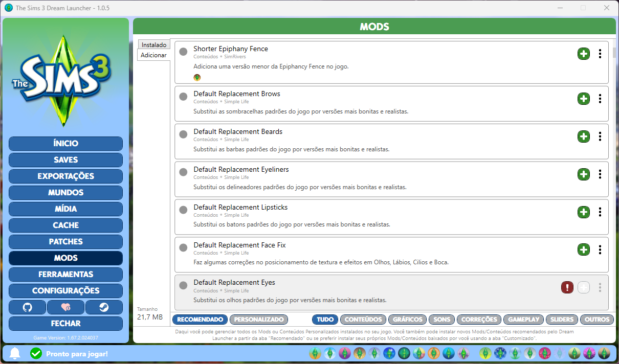
Task: Click the first expansion pack plumbob icon in status bar
Action: [x=315, y=353]
